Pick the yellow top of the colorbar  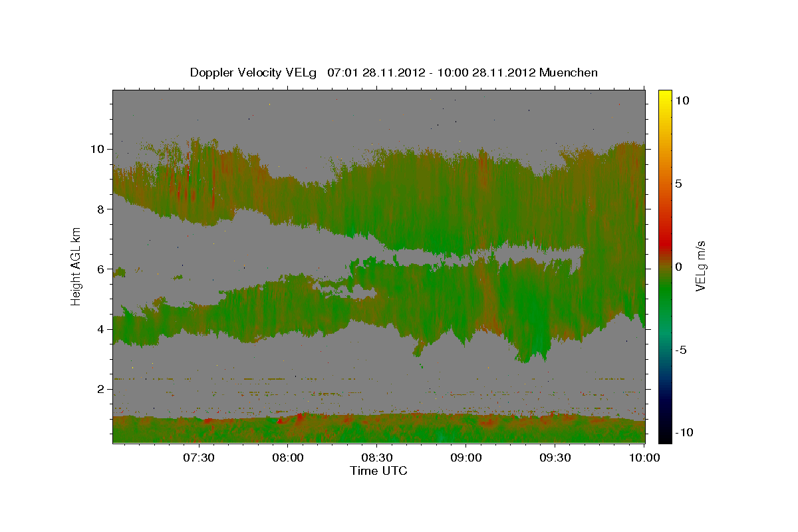point(665,96)
